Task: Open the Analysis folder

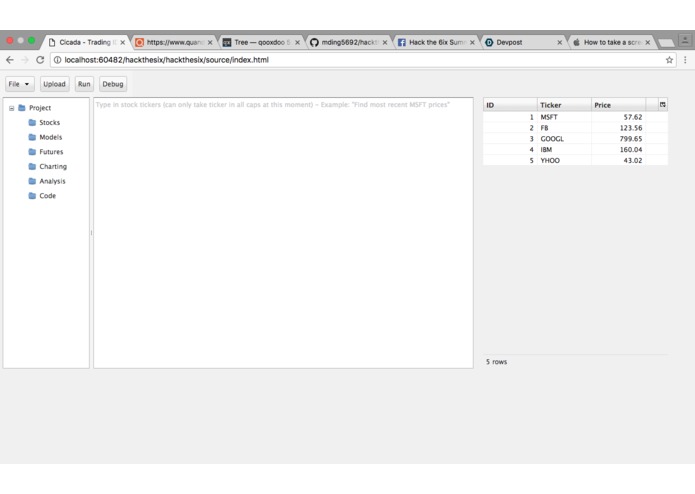Action: 52,181
